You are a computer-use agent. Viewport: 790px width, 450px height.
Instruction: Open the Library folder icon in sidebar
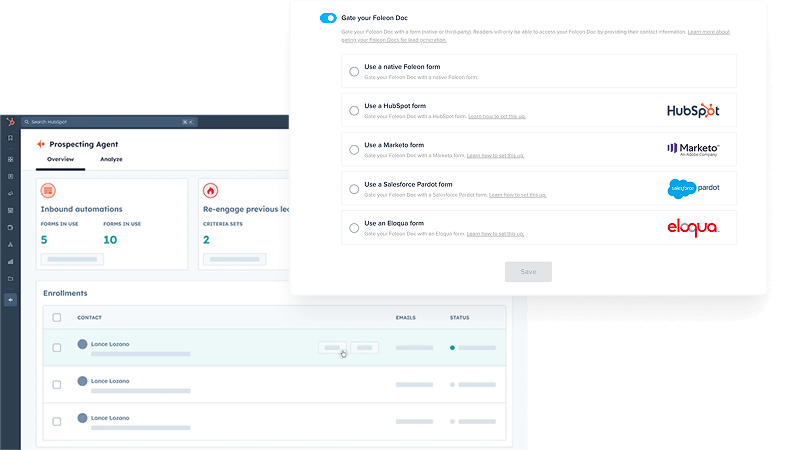coord(11,279)
